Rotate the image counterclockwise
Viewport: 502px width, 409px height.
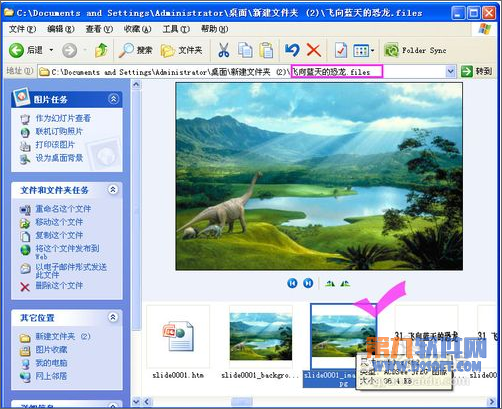click(x=345, y=284)
